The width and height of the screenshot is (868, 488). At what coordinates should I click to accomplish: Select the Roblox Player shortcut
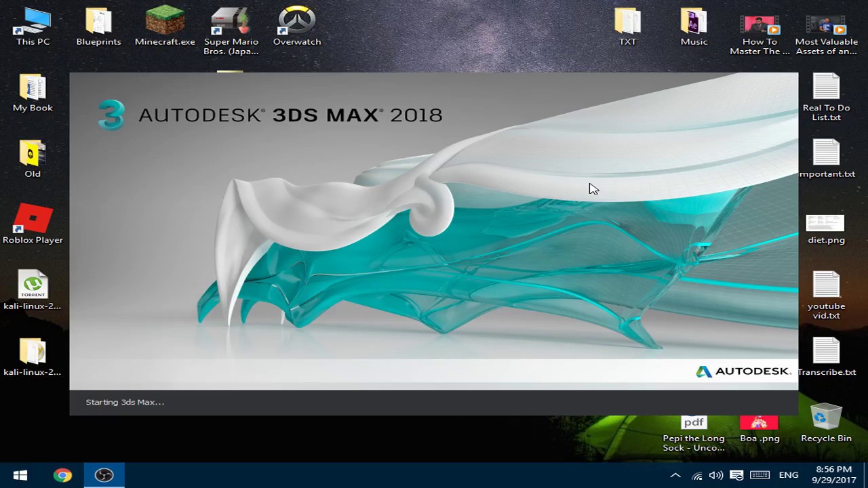(x=33, y=224)
